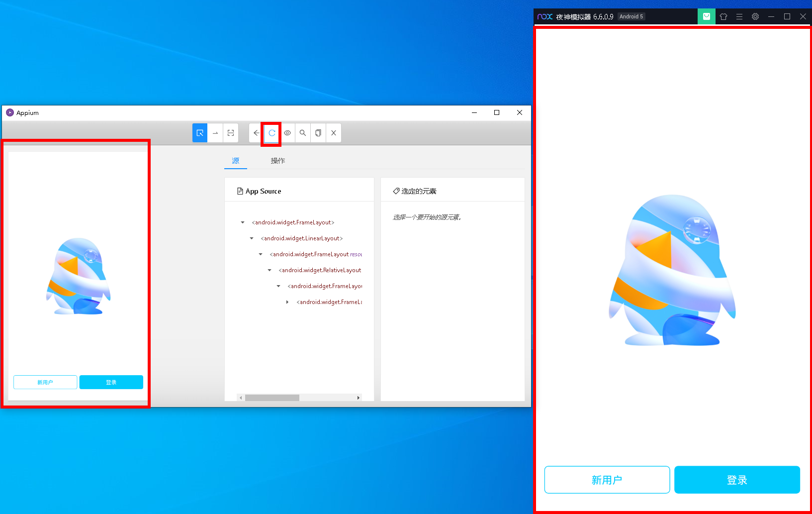Open the theme shirt icon in Nox

(723, 16)
